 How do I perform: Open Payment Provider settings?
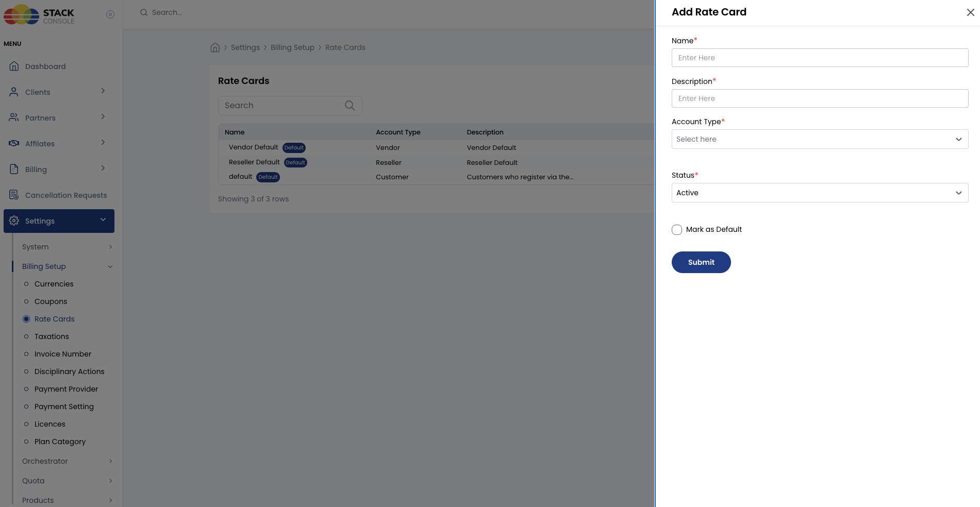66,389
